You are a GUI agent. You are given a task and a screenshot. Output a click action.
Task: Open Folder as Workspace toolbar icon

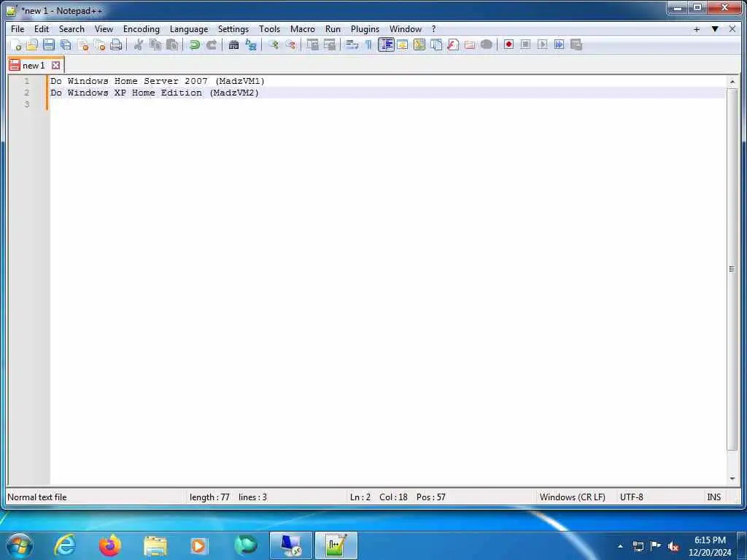click(469, 44)
